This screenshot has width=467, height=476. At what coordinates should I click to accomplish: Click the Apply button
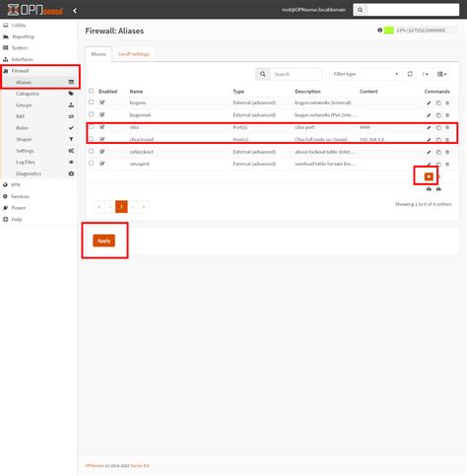[103, 240]
